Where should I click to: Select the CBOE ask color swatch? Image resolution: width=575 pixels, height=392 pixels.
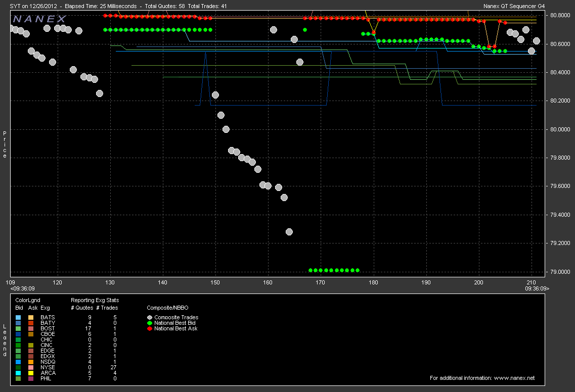coord(31,334)
